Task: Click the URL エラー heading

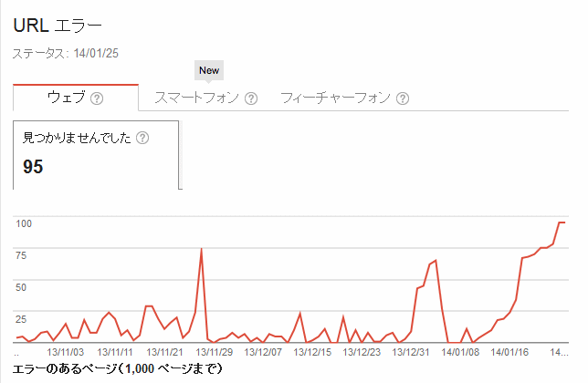Action: [58, 26]
